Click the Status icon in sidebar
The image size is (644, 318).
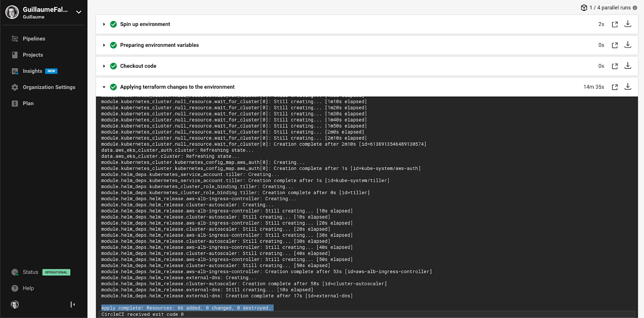pyautogui.click(x=15, y=272)
